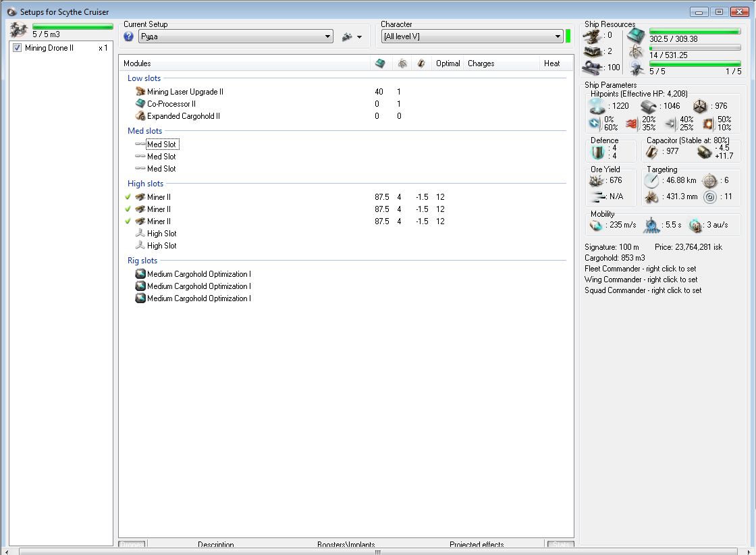Click third Medium Cargohold Optimization I rig icon

(x=140, y=298)
